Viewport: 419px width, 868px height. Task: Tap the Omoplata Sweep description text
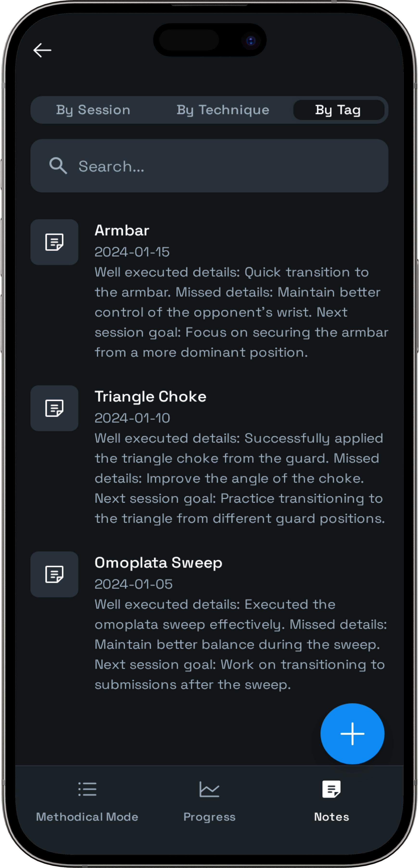(240, 644)
